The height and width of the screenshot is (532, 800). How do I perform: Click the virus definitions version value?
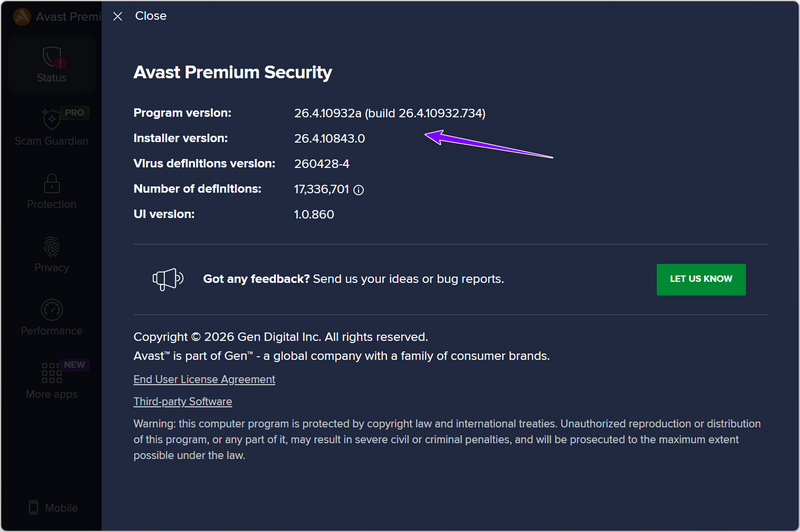[321, 164]
